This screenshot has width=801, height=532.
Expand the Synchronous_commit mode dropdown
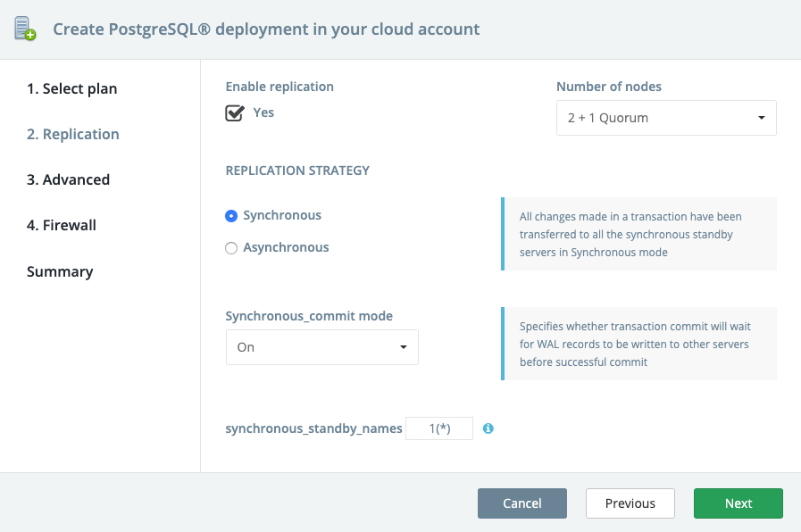[321, 347]
